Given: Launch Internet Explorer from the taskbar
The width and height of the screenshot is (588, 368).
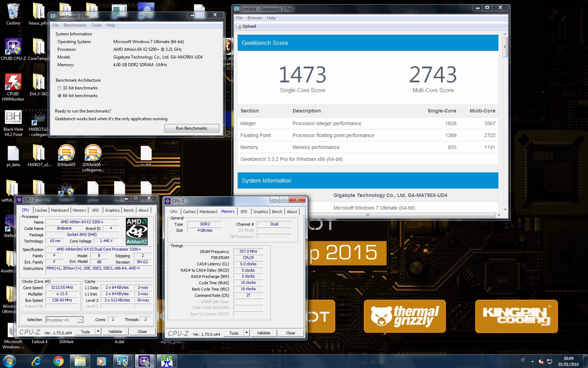Looking at the screenshot, I should coord(37,361).
